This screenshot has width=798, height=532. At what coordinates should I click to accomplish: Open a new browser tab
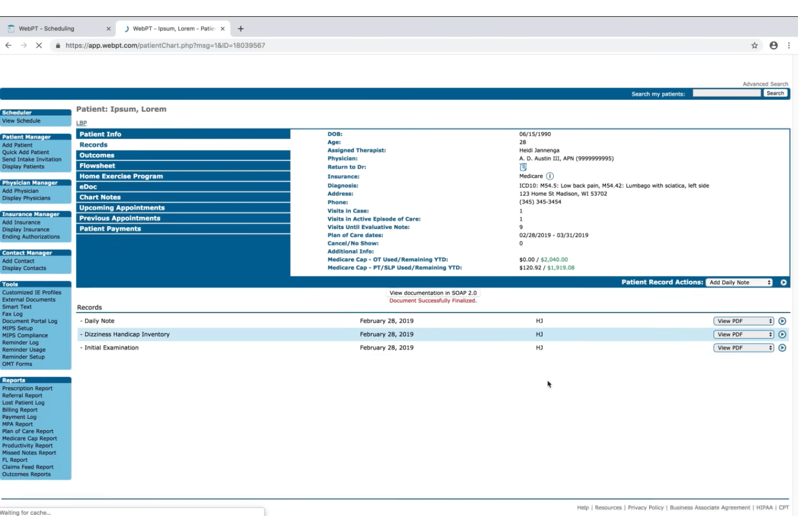[240, 29]
